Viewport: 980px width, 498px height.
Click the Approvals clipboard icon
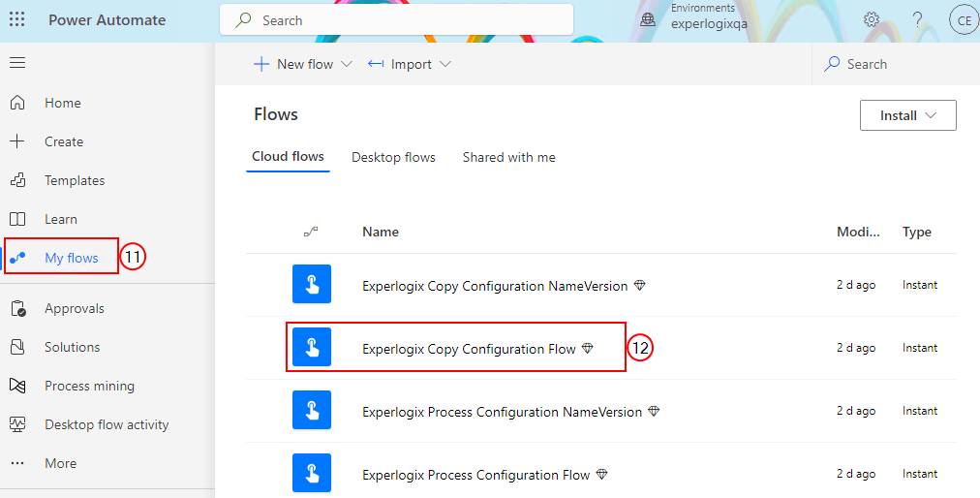tap(18, 308)
